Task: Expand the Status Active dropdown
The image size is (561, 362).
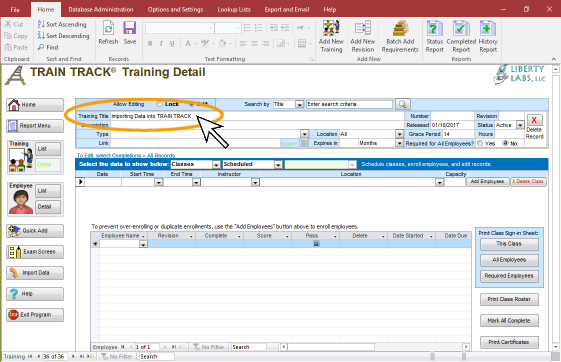Action: coord(520,125)
